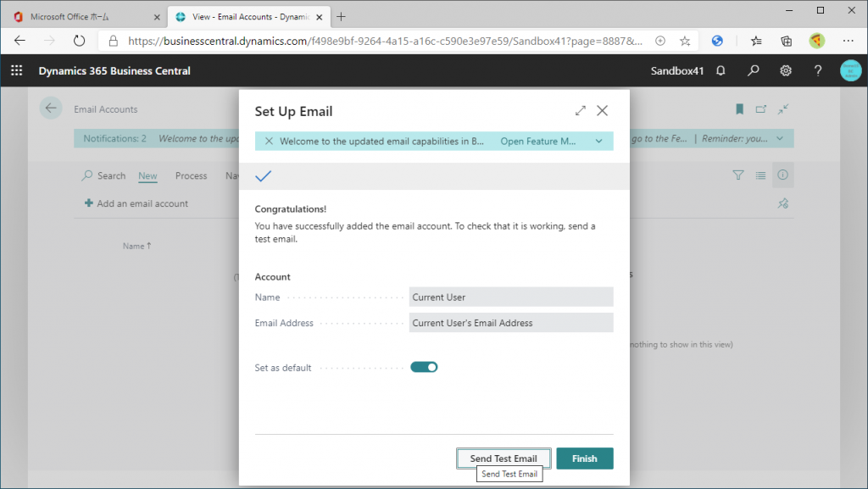Select the Process menu in action bar
The height and width of the screenshot is (489, 868).
(191, 175)
